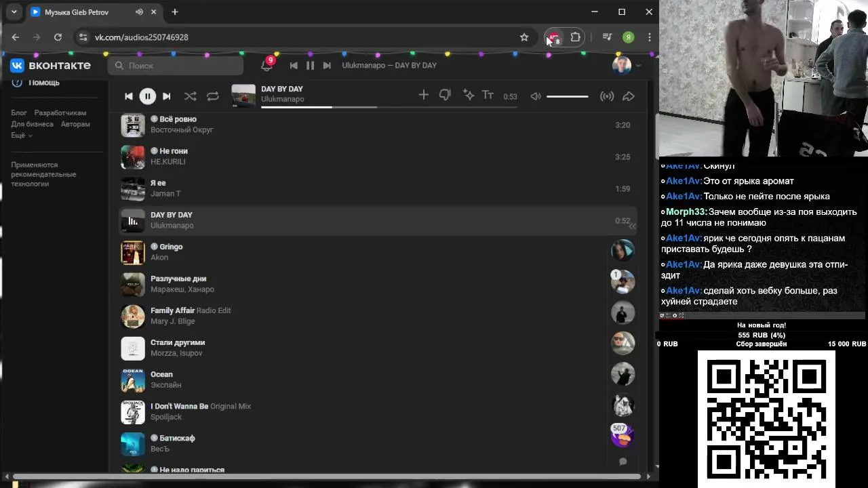
Task: Open lyrics with the Tt icon
Action: pyautogui.click(x=488, y=96)
